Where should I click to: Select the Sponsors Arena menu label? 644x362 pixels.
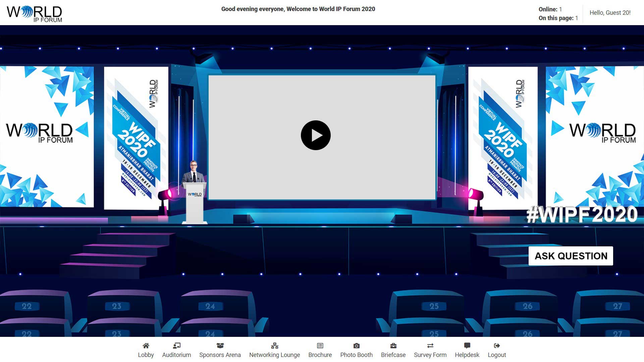220,355
